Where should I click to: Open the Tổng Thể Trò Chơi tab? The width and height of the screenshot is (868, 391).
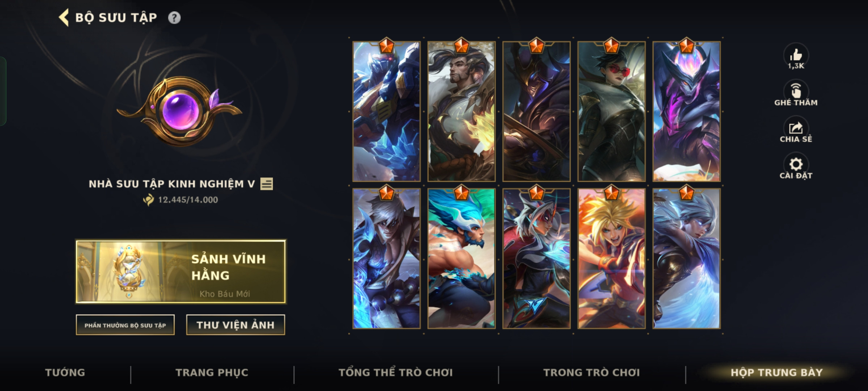[396, 373]
